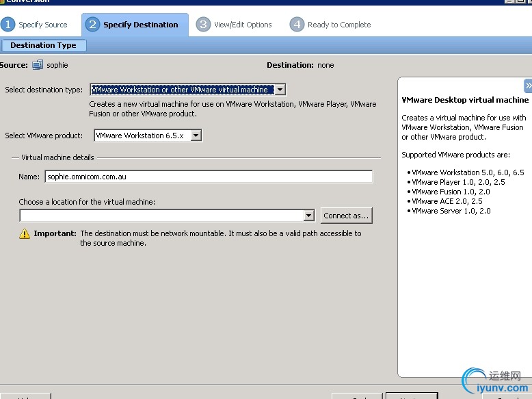Click 'VMware Fusion 1.0, 2.0' list item
The image size is (532, 399).
tap(451, 192)
